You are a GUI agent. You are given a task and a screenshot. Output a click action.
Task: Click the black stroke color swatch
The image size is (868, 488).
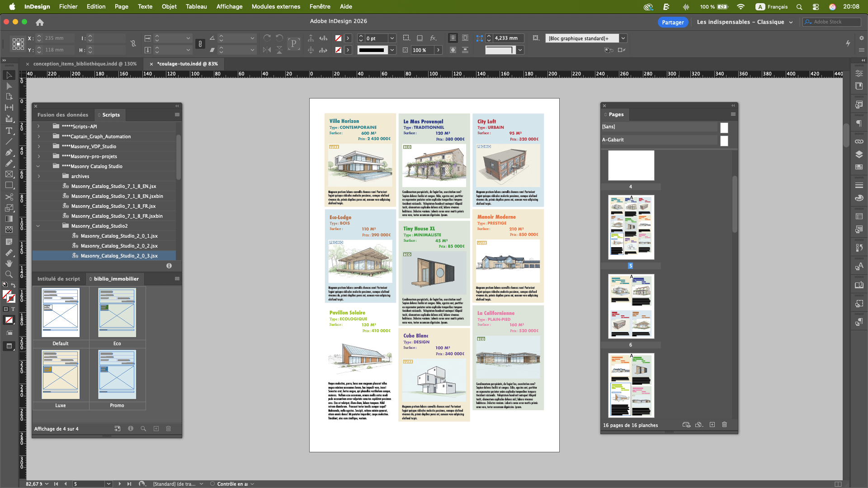coord(371,50)
